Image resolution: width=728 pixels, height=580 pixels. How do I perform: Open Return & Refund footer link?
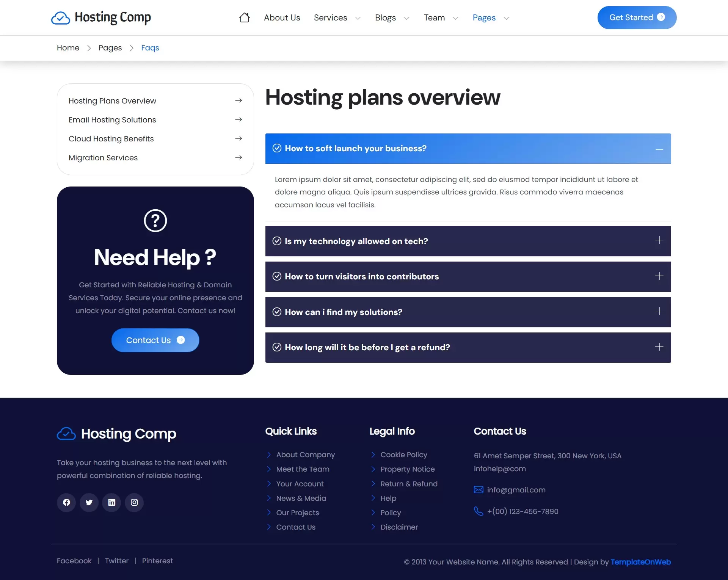tap(409, 484)
